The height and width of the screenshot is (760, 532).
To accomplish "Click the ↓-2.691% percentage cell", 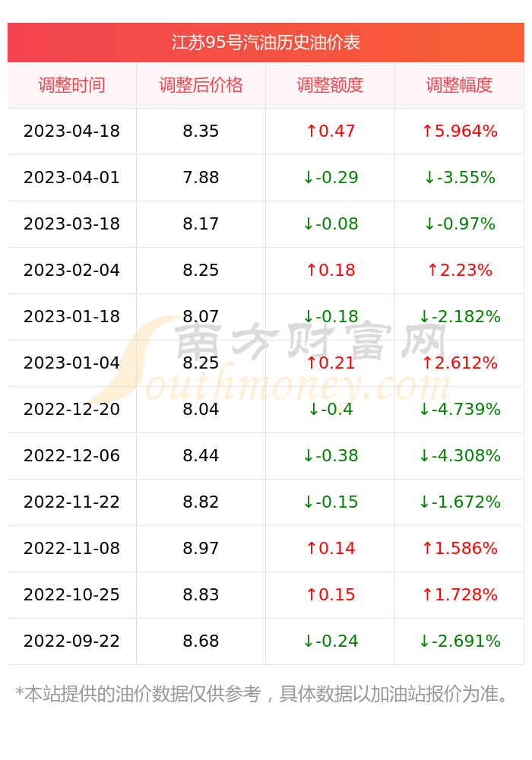I will pyautogui.click(x=459, y=641).
